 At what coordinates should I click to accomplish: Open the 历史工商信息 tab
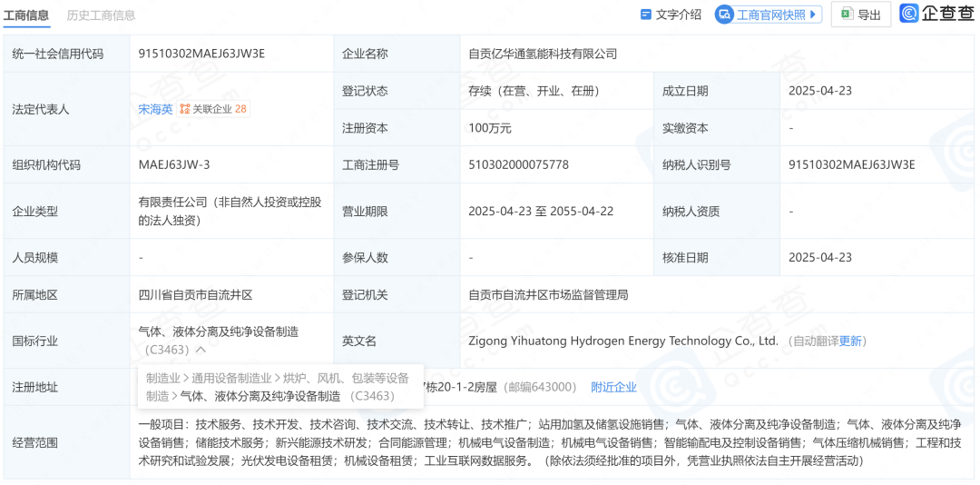[102, 15]
